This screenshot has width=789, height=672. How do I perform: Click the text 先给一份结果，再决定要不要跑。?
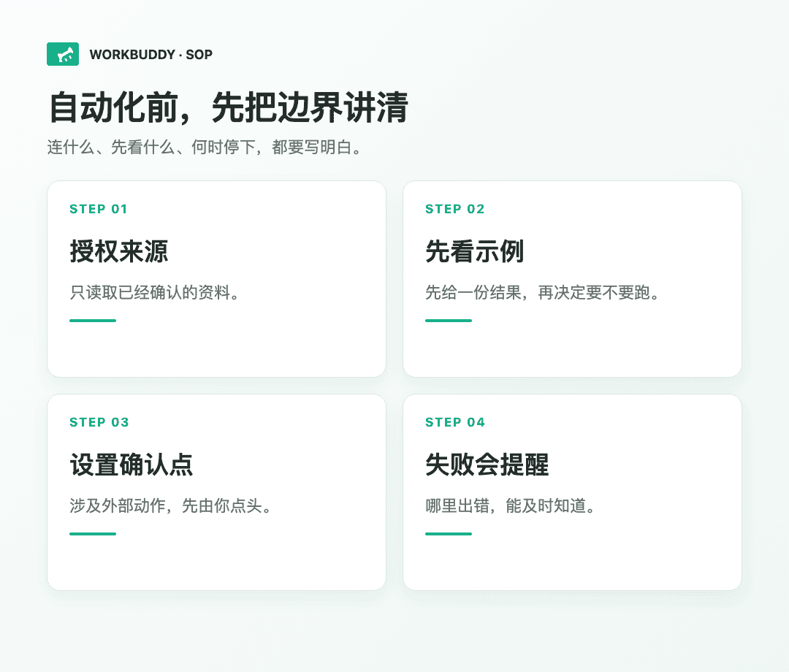(542, 292)
